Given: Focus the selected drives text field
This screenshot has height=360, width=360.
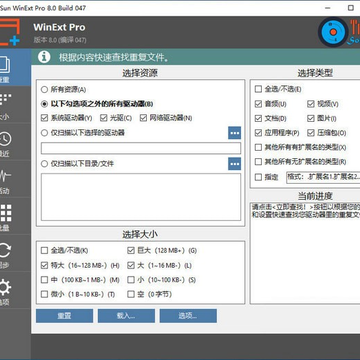Looking at the screenshot, I should (141, 148).
